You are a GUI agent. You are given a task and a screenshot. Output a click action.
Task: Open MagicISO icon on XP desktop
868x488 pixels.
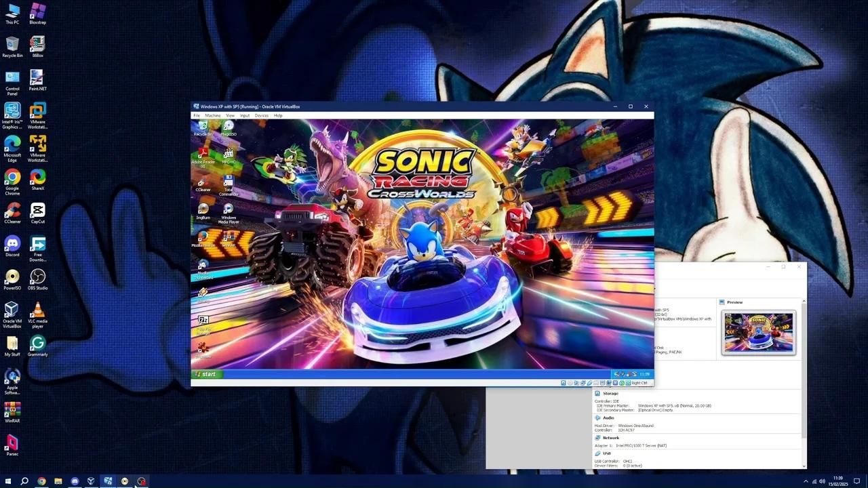click(229, 129)
